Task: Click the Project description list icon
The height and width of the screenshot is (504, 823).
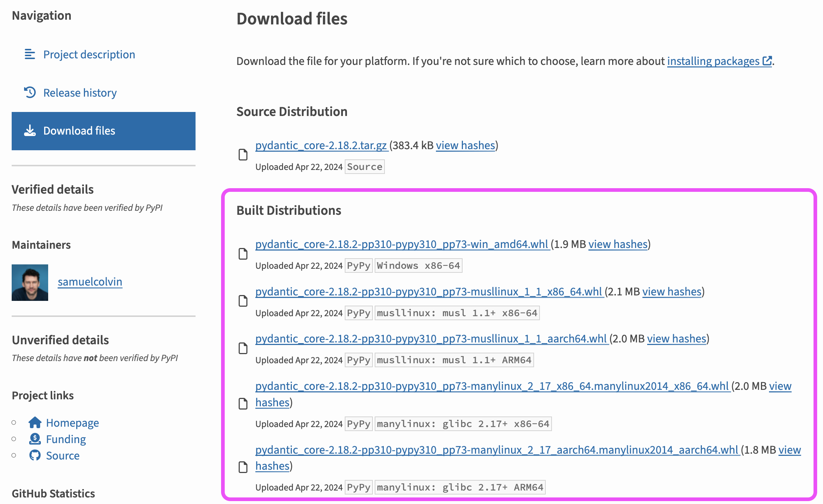Action: (x=30, y=54)
